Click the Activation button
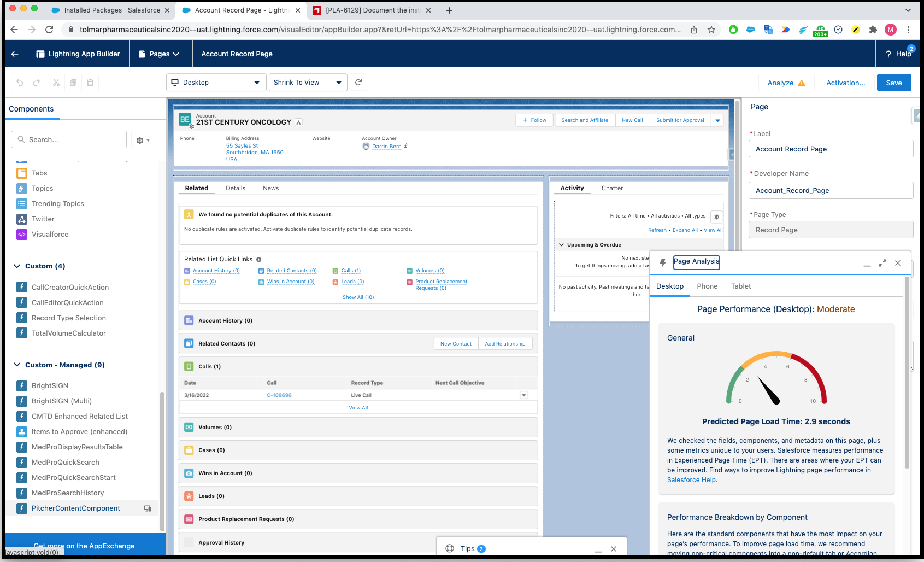Image resolution: width=924 pixels, height=562 pixels. pyautogui.click(x=845, y=83)
